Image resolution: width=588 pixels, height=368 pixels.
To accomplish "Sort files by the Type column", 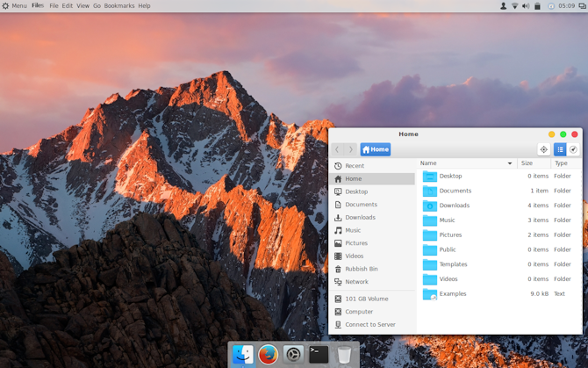I will tap(561, 163).
